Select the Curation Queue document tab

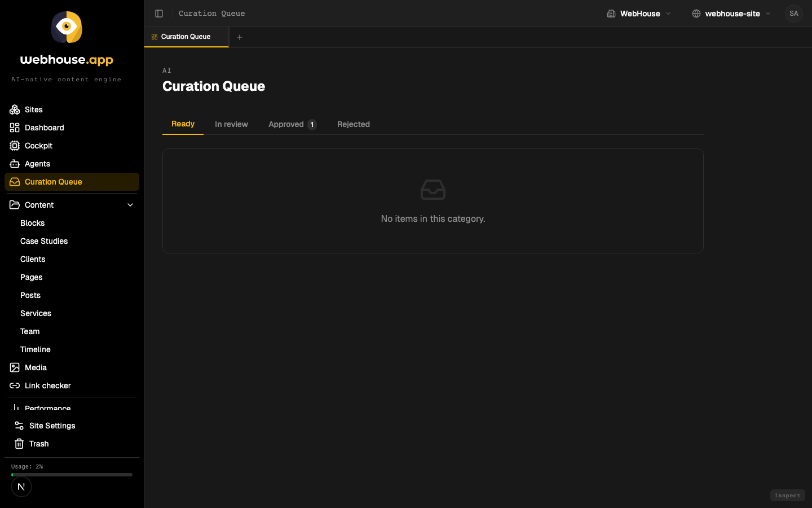point(187,37)
